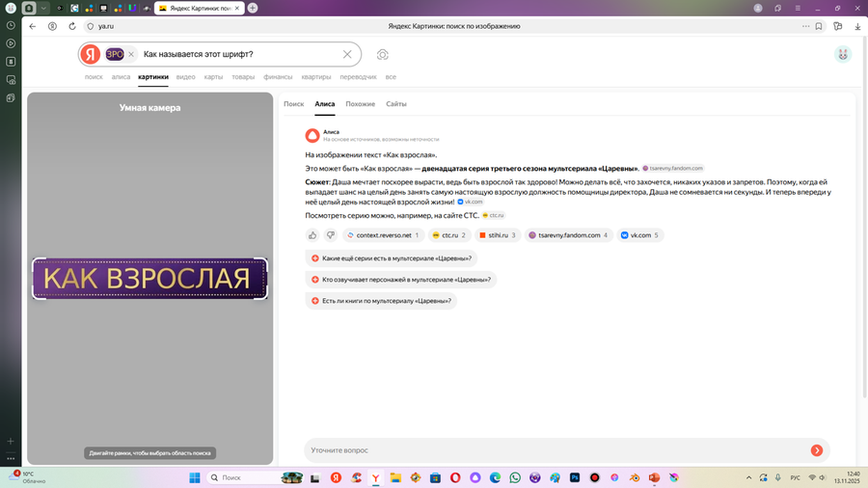Open WhatsApp from the taskbar
Screen dimensions: 868x488
pos(515,477)
